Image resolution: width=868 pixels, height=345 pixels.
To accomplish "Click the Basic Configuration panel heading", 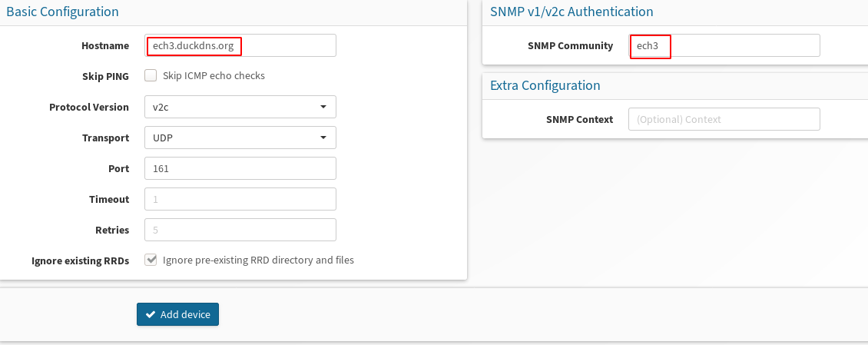I will pyautogui.click(x=62, y=11).
